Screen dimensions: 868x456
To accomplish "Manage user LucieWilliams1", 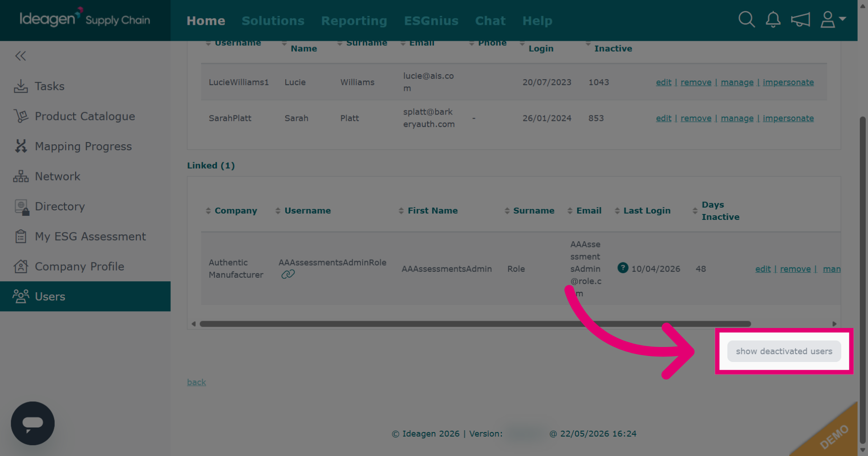I will click(x=737, y=82).
